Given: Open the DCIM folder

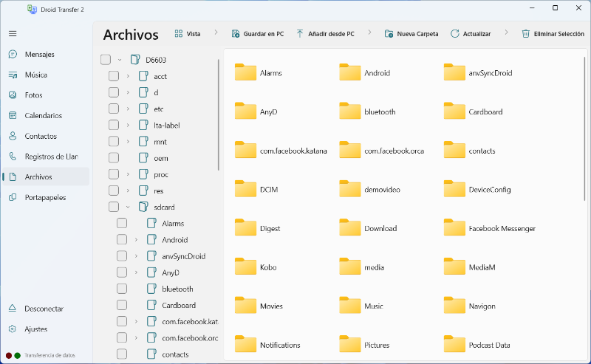Looking at the screenshot, I should point(256,189).
